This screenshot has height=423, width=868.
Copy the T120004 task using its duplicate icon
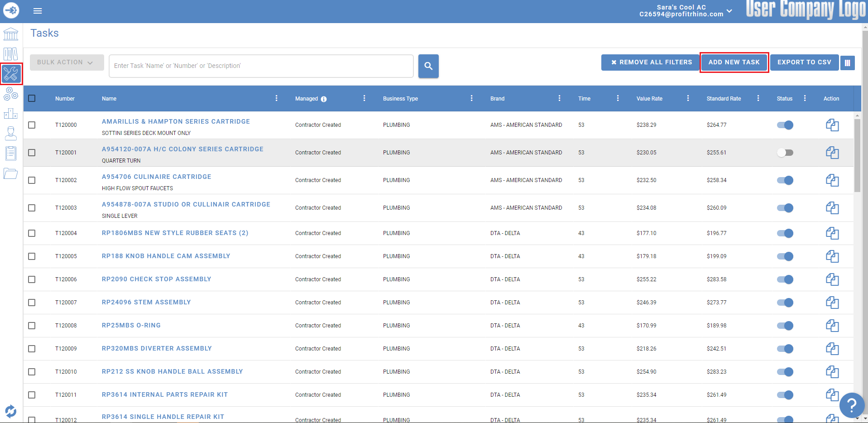click(x=833, y=233)
